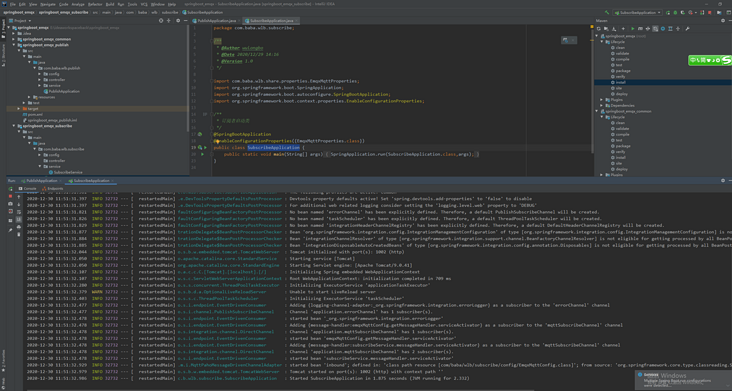Clear console output using the trash icon

tap(19, 234)
